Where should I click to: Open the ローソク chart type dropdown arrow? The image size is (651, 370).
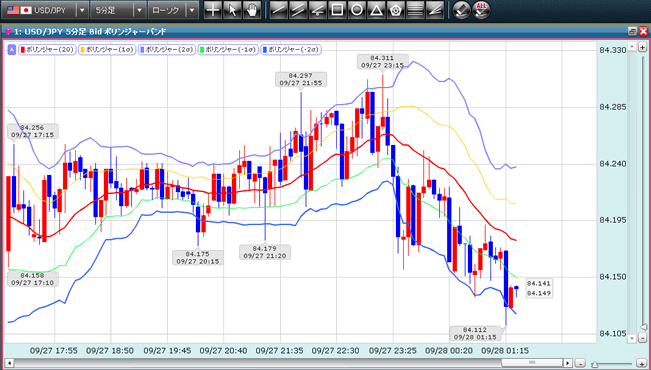coord(192,10)
